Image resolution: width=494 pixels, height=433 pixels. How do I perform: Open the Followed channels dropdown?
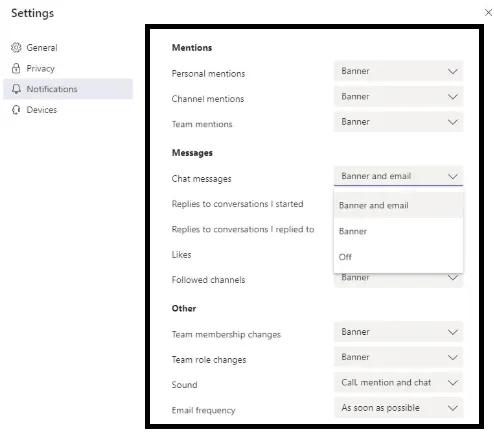click(x=398, y=280)
